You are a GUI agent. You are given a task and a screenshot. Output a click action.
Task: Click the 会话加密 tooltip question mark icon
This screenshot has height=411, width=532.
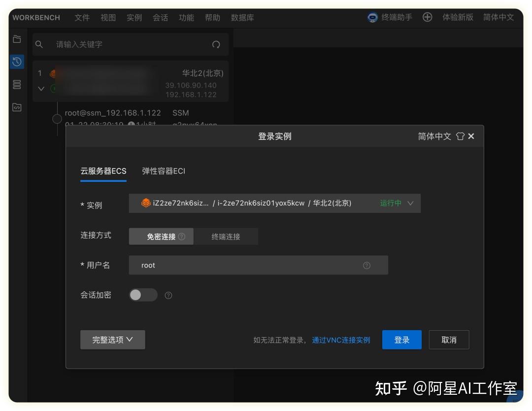tap(168, 295)
